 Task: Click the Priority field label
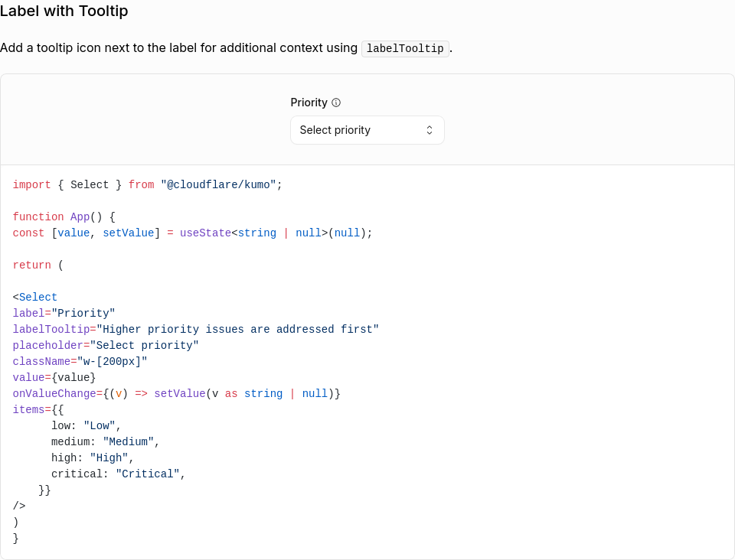[309, 103]
